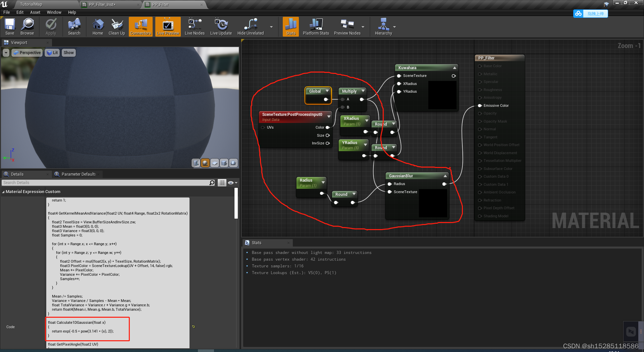Toggle Live Nodes in the toolbar
The image size is (644, 352).
pyautogui.click(x=195, y=27)
